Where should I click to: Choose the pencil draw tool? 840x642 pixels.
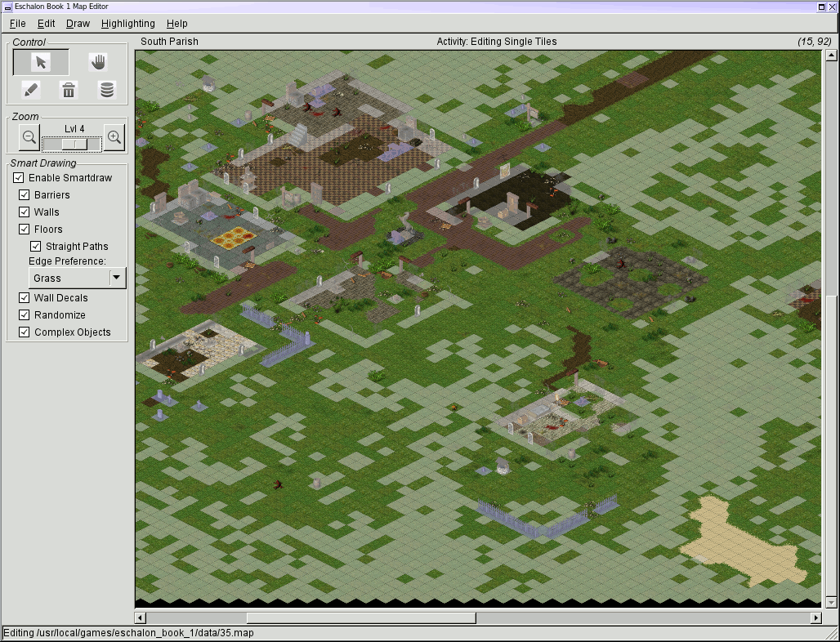[30, 90]
